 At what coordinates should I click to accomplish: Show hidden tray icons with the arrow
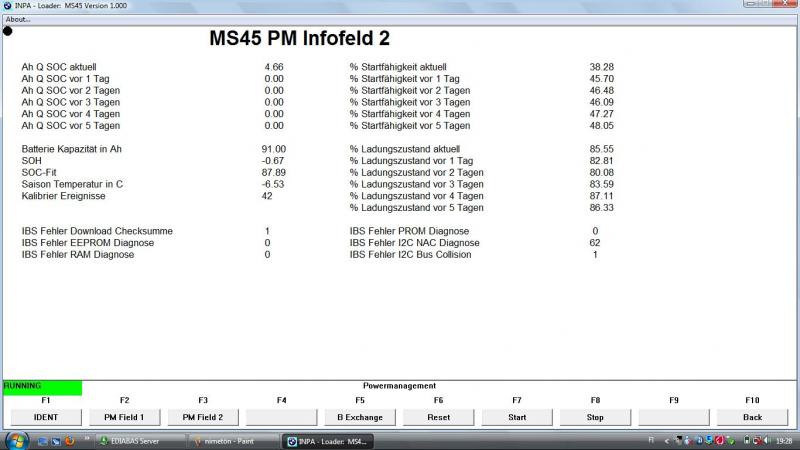(666, 440)
